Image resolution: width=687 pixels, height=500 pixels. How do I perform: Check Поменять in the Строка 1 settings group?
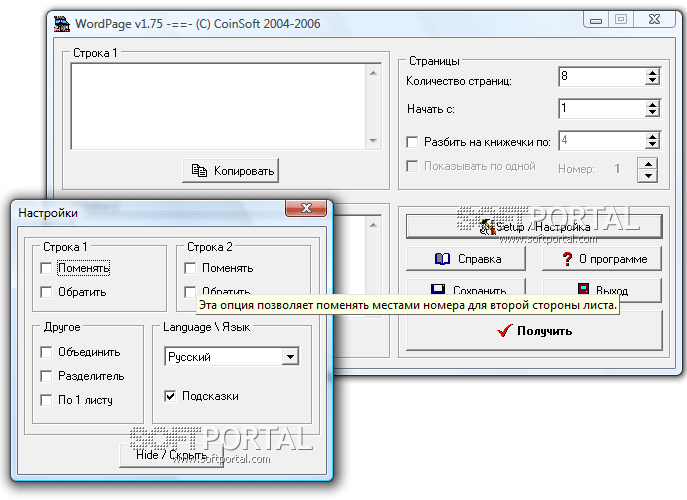click(x=46, y=268)
